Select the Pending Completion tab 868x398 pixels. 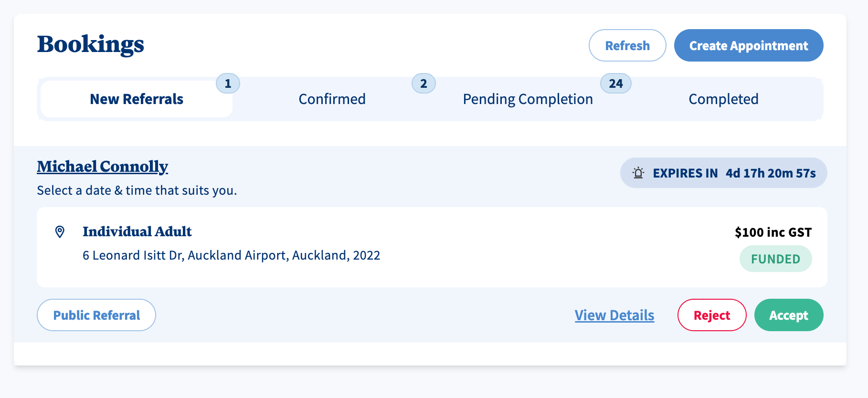pos(528,99)
